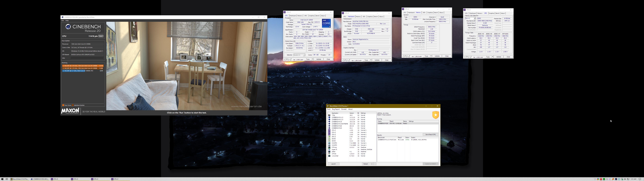The height and width of the screenshot is (181, 644).
Task: Switch to Graphics tab in Mainboard CPU-Z window
Action: [x=370, y=17]
